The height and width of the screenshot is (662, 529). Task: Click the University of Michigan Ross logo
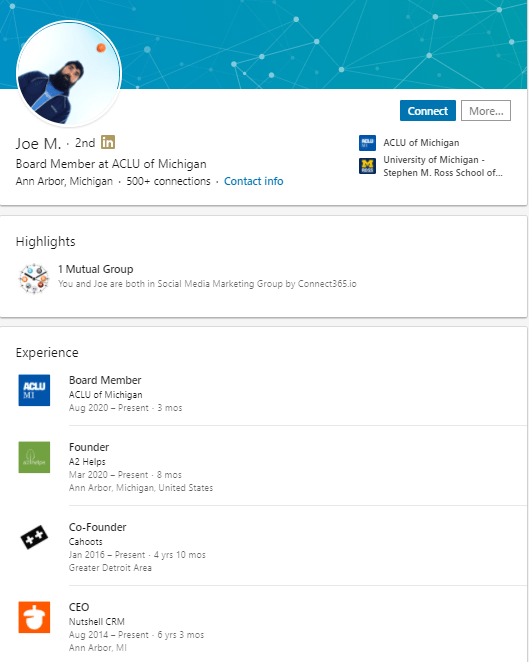point(367,166)
